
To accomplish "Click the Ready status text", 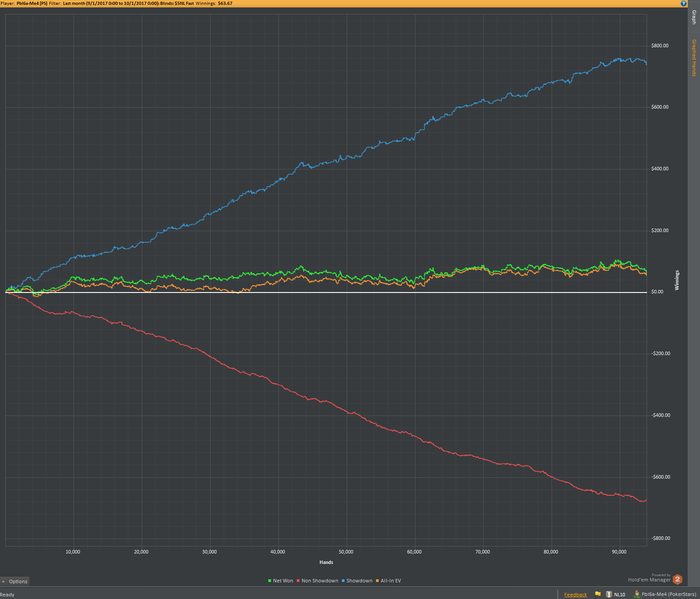I will tap(8, 595).
